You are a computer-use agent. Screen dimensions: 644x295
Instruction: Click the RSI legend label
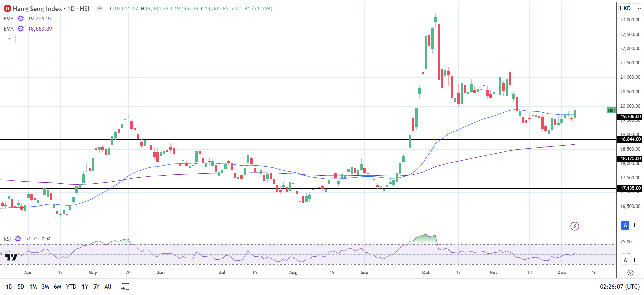point(7,239)
